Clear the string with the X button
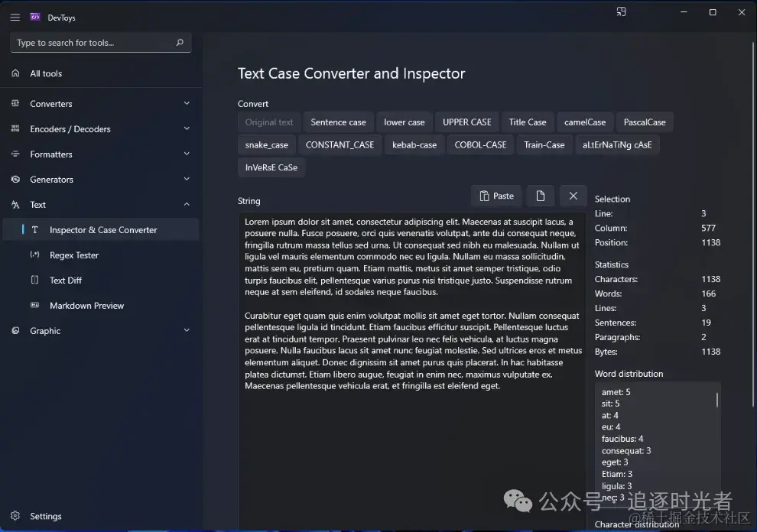The image size is (757, 532). 573,196
